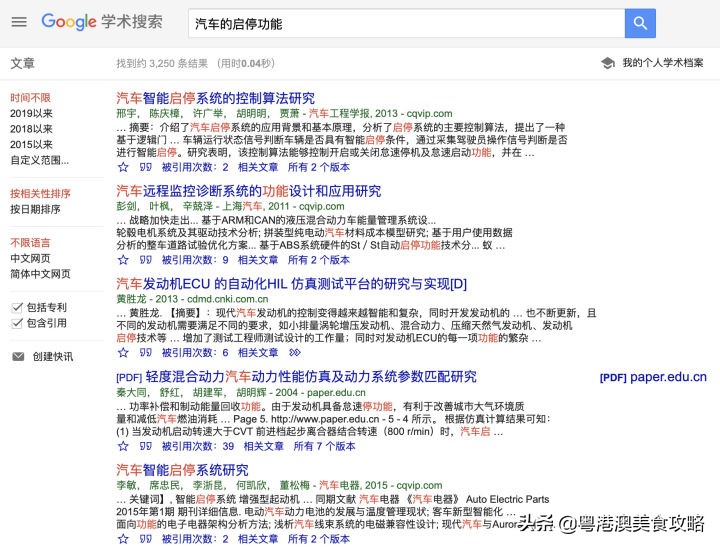Click author 陈庆樟 link
This screenshot has height=548, width=720.
164,113
